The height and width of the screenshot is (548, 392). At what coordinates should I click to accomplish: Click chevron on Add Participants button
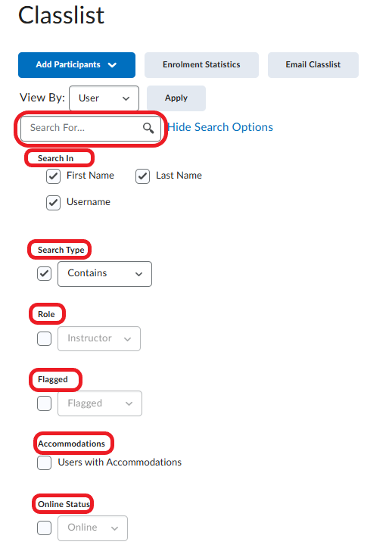point(112,65)
